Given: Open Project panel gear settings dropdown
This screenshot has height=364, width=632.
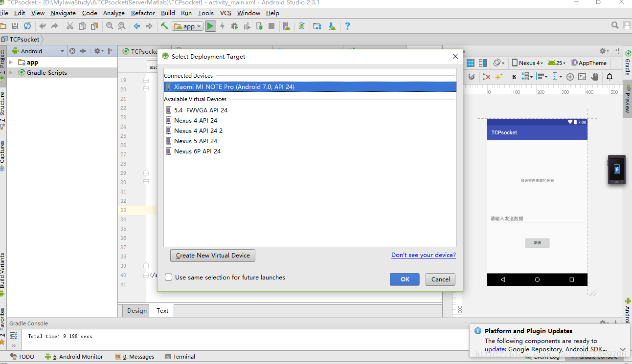Looking at the screenshot, I should pyautogui.click(x=98, y=51).
